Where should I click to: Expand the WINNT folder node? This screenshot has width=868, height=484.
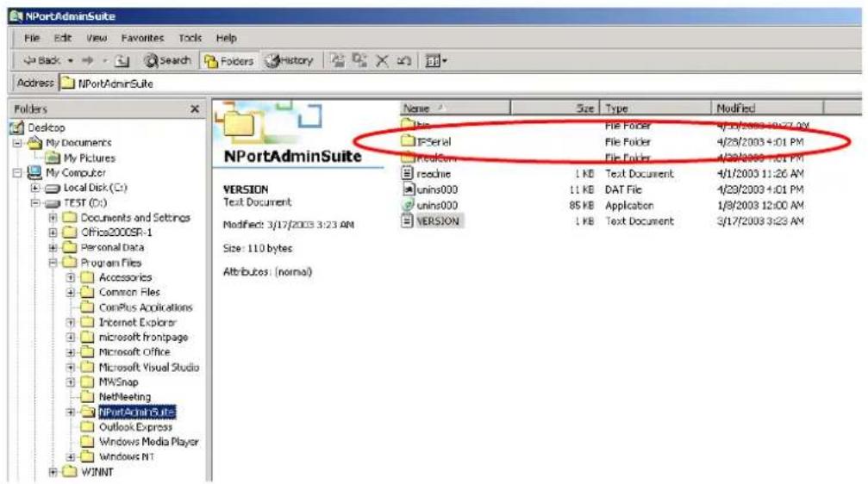click(x=53, y=473)
